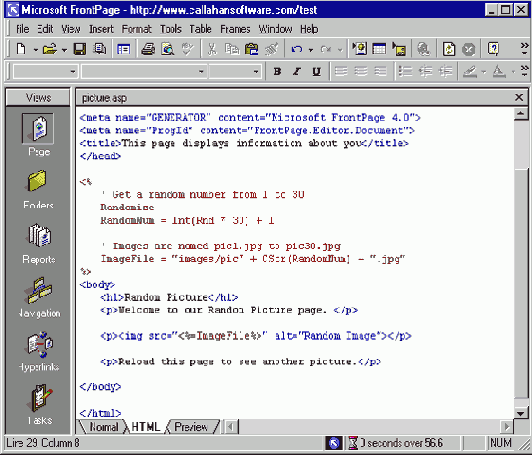The width and height of the screenshot is (532, 455).
Task: Switch to Navigation view icon
Action: (38, 289)
